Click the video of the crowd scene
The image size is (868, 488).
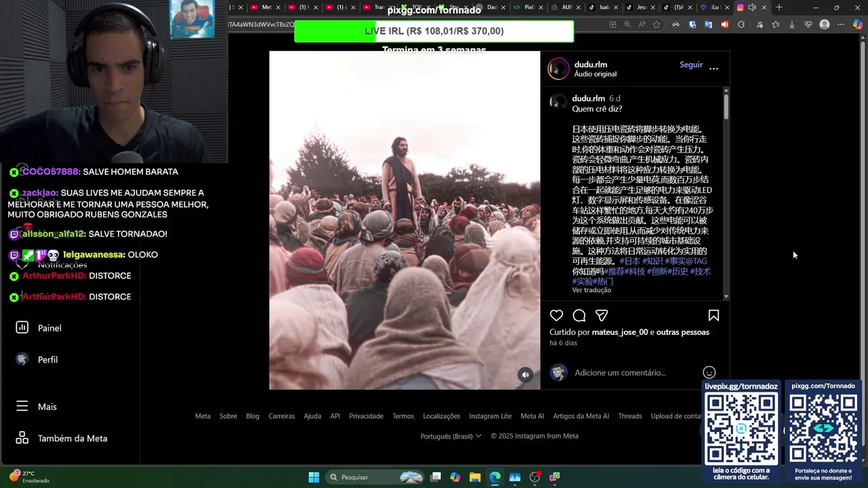pos(405,220)
